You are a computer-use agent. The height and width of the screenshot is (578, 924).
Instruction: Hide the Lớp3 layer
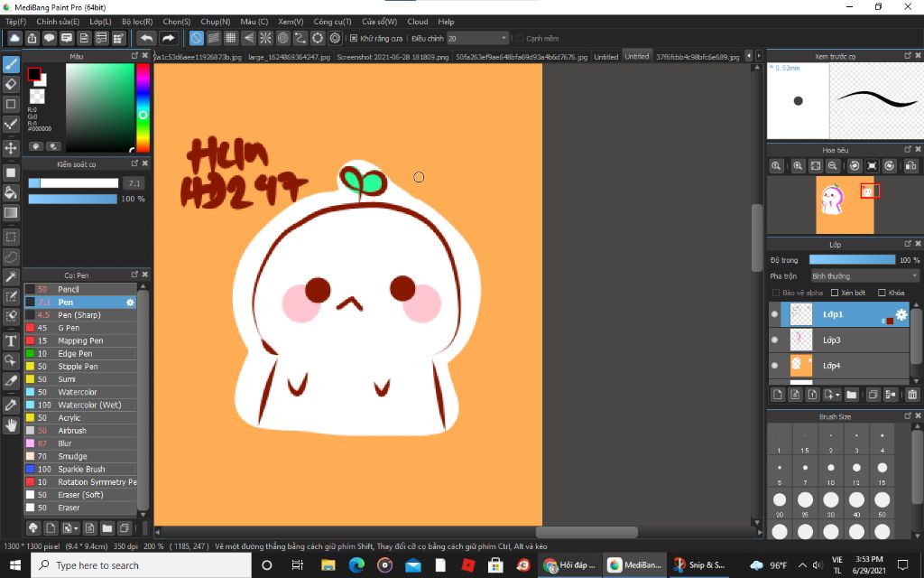[774, 340]
